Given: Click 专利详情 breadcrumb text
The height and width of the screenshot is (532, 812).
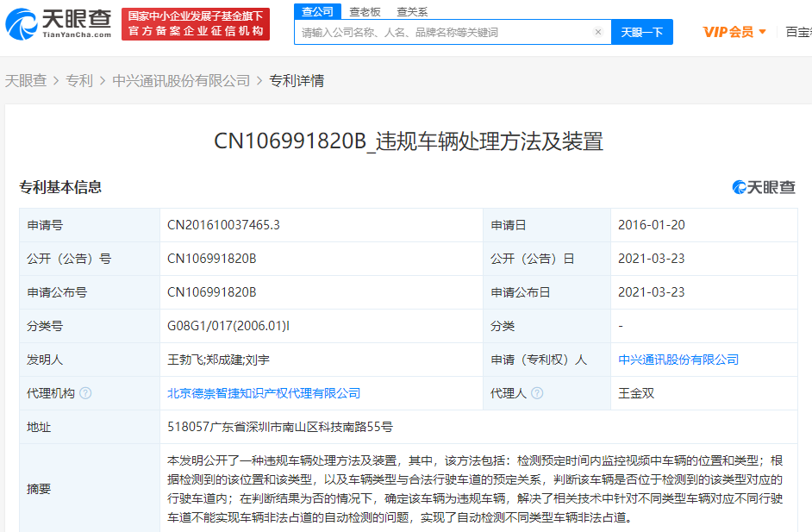Looking at the screenshot, I should [297, 81].
